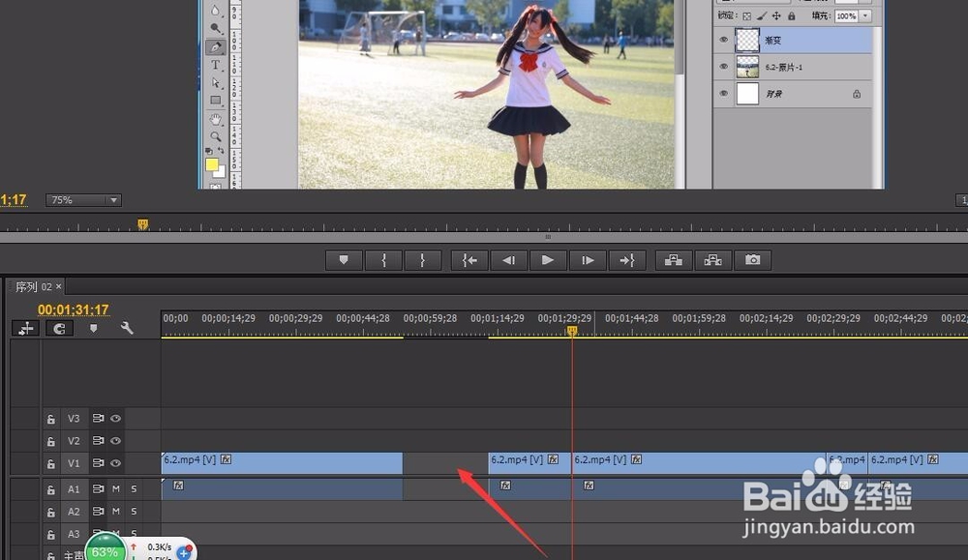The width and height of the screenshot is (968, 560).
Task: Hide the 6.2-原片-1 layer eye icon
Action: click(723, 67)
